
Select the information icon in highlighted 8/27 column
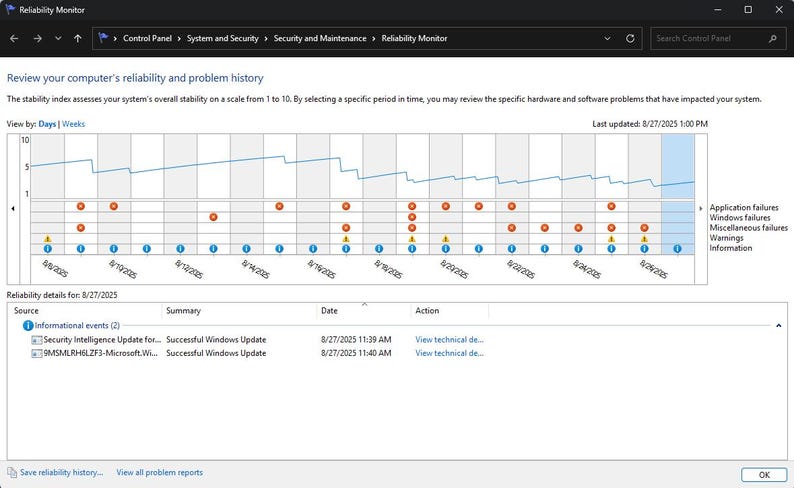[678, 249]
